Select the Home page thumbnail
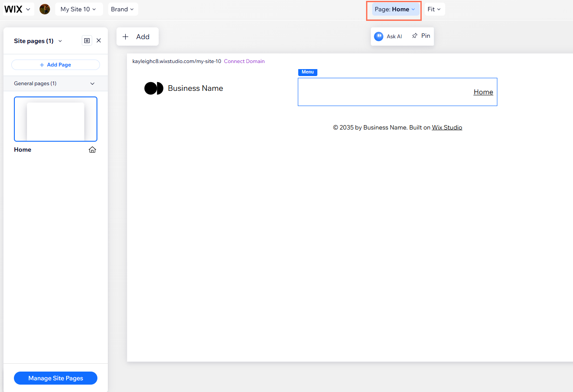Viewport: 573px width, 392px height. coord(56,119)
